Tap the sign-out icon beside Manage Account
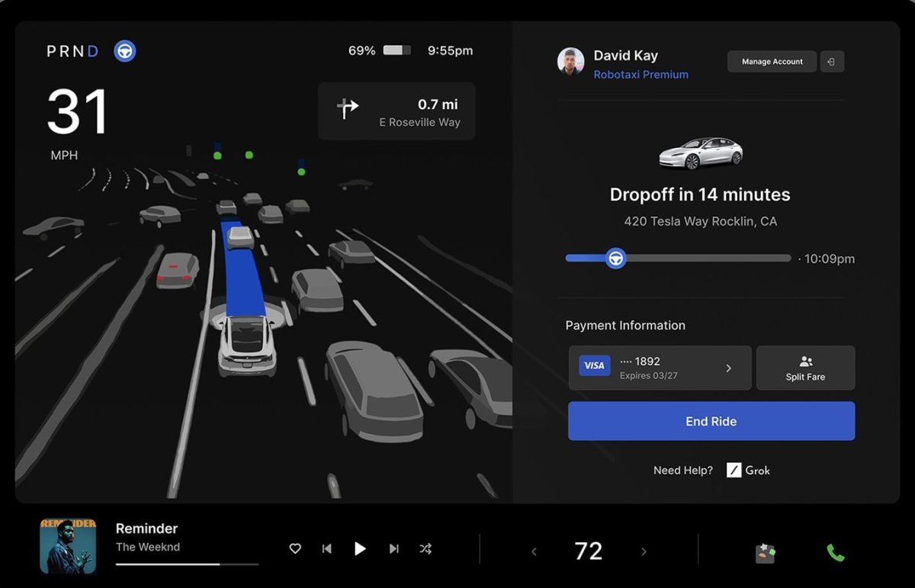 pyautogui.click(x=832, y=62)
